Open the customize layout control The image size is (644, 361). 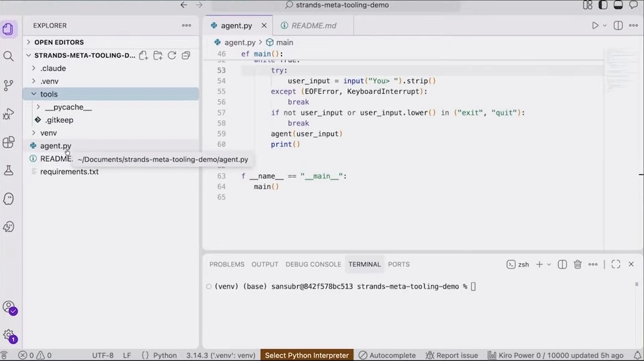click(588, 5)
